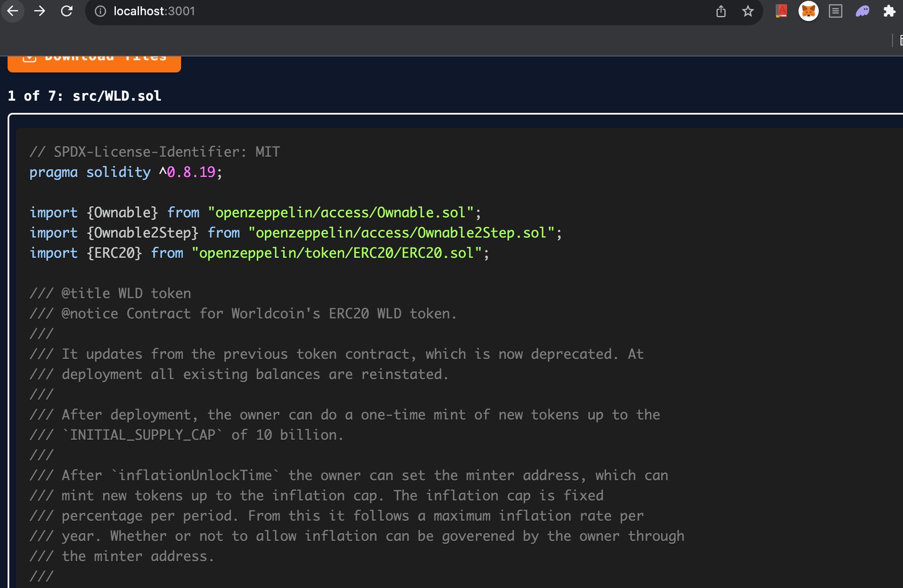The height and width of the screenshot is (588, 903).
Task: Open the MetaMask fox extension
Action: [808, 11]
